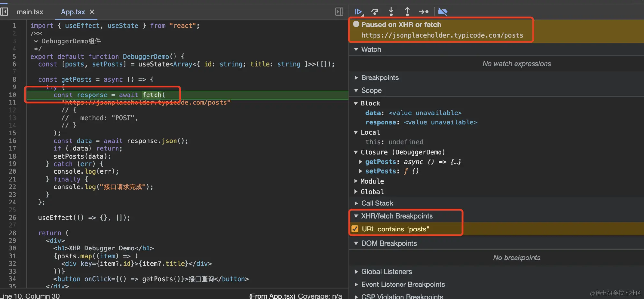The width and height of the screenshot is (644, 299).
Task: Collapse the Scope section
Action: pyautogui.click(x=356, y=90)
